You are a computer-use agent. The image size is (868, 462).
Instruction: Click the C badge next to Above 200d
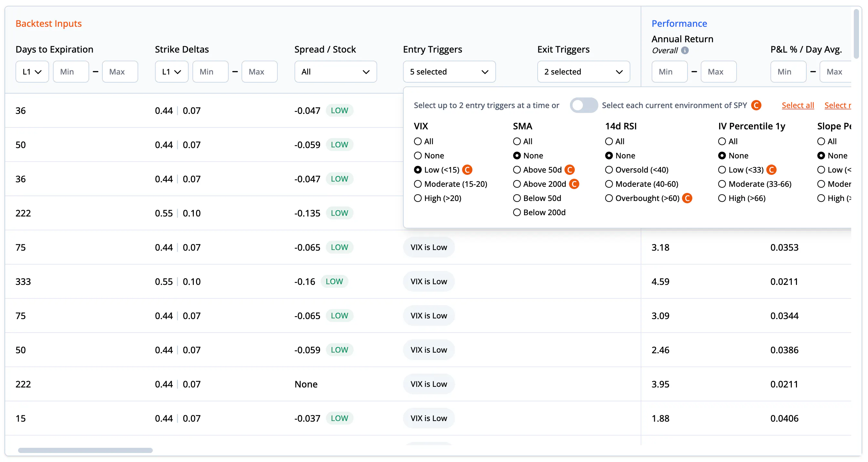click(x=574, y=184)
